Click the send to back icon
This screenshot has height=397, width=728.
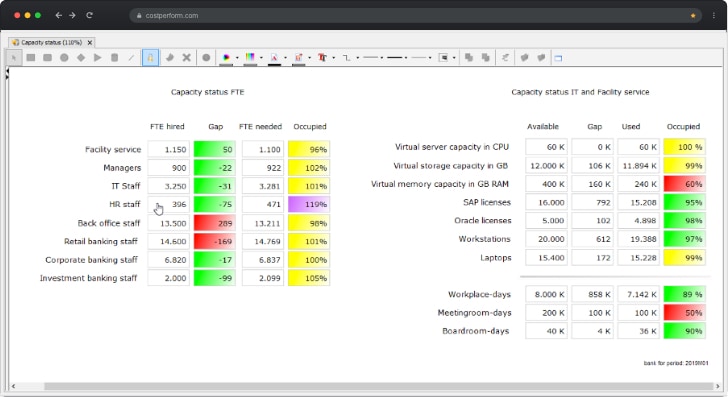pyautogui.click(x=486, y=58)
